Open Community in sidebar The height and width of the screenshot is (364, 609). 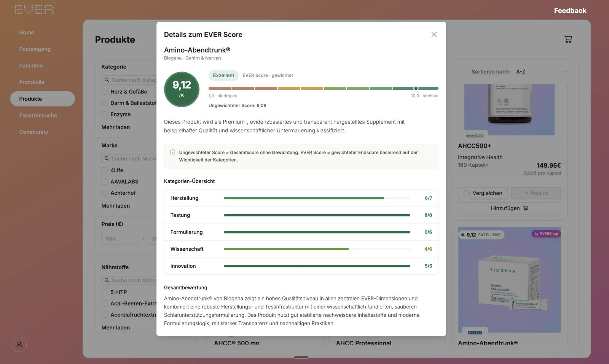click(x=34, y=132)
